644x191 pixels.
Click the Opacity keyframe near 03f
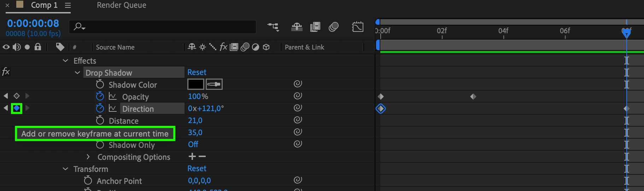(473, 97)
